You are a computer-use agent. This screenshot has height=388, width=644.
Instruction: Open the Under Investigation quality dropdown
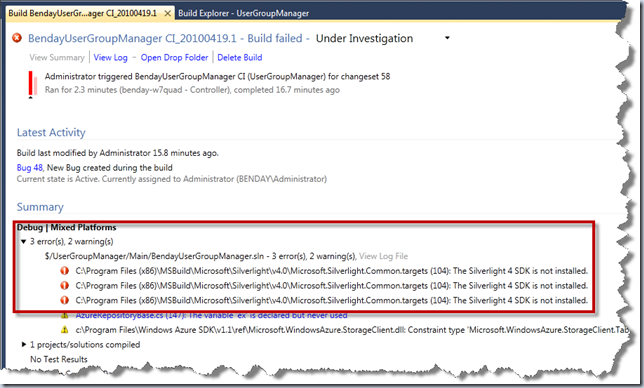click(447, 38)
